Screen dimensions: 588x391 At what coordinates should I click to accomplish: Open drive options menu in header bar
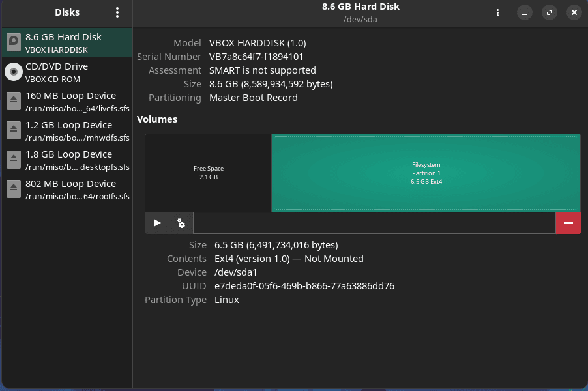coord(498,12)
